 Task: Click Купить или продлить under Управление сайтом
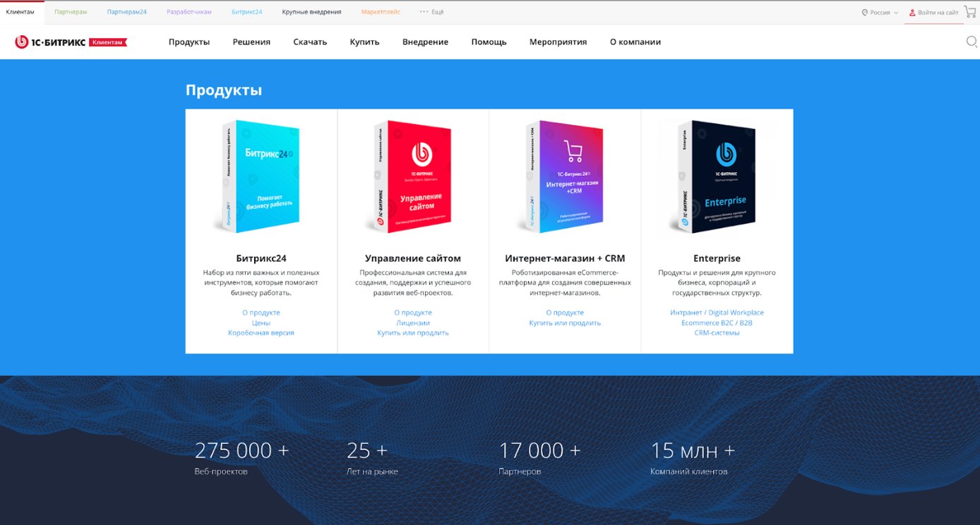(x=413, y=332)
